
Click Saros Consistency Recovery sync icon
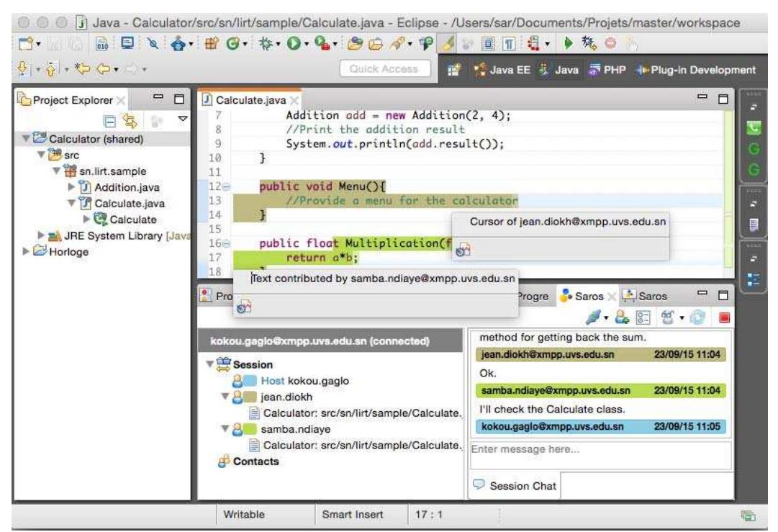tap(697, 317)
